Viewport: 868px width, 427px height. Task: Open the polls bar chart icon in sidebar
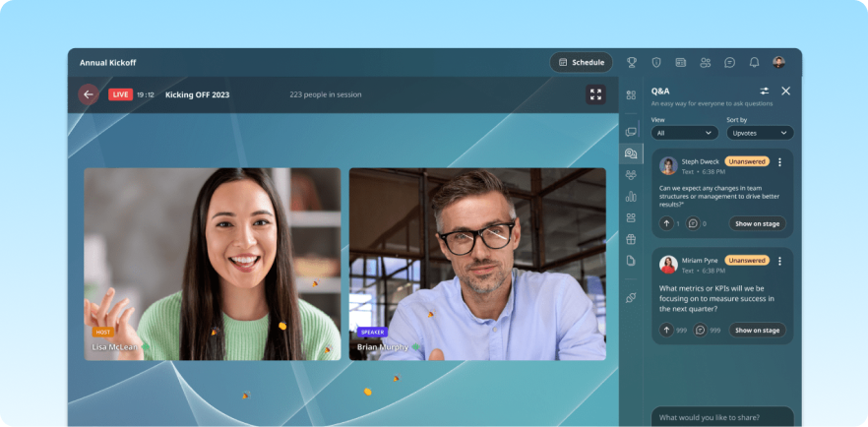click(x=631, y=196)
